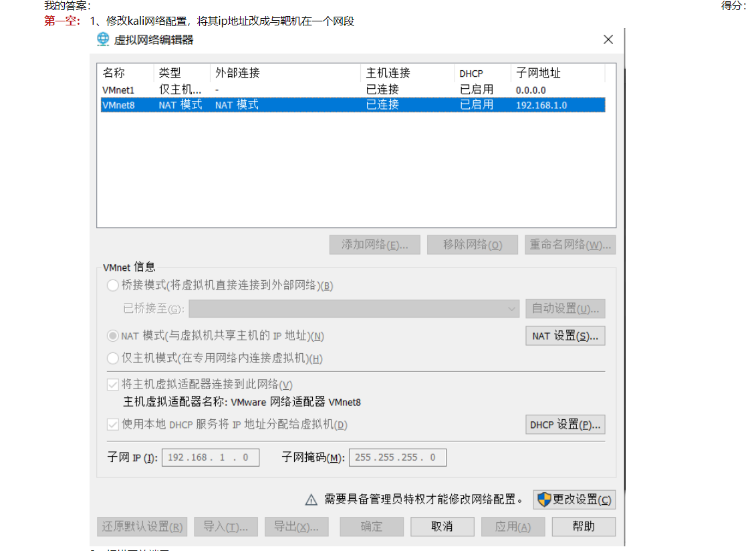
Task: Open NAT 设置
Action: (x=565, y=336)
